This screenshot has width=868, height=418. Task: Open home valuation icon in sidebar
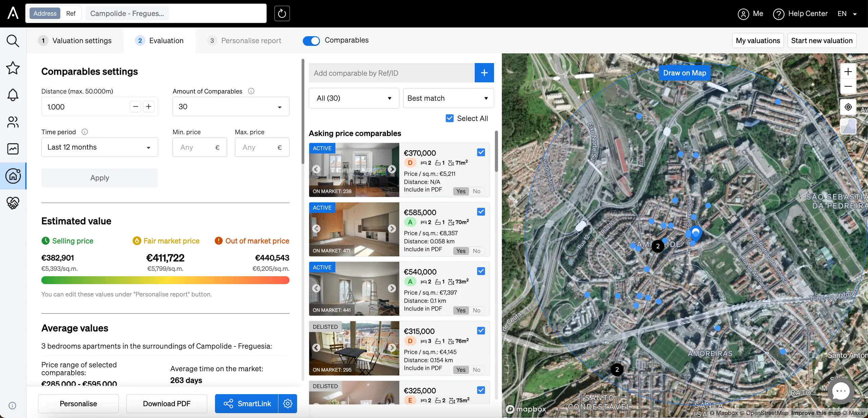[x=13, y=176]
